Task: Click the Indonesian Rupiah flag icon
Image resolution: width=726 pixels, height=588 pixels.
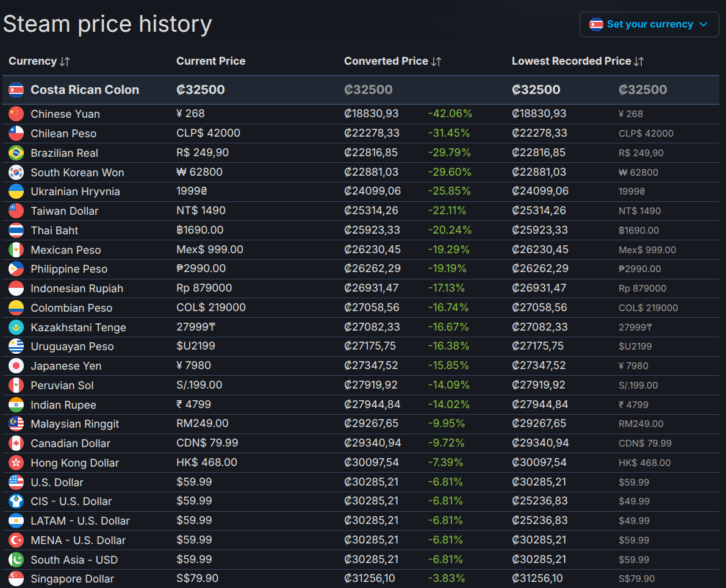Action: (x=16, y=289)
